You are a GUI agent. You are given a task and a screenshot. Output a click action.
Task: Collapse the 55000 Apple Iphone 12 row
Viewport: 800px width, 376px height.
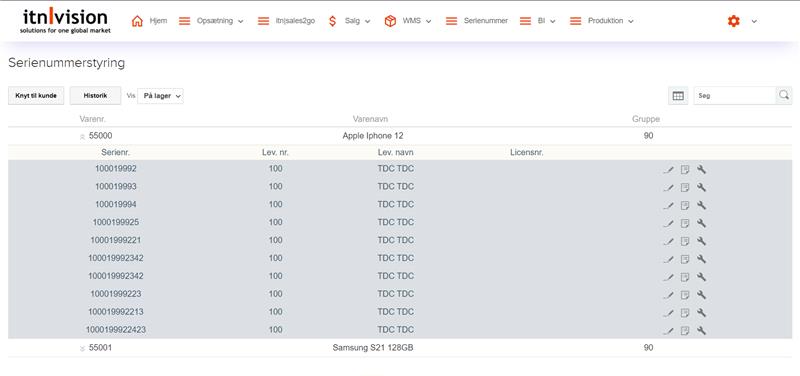[x=82, y=137]
